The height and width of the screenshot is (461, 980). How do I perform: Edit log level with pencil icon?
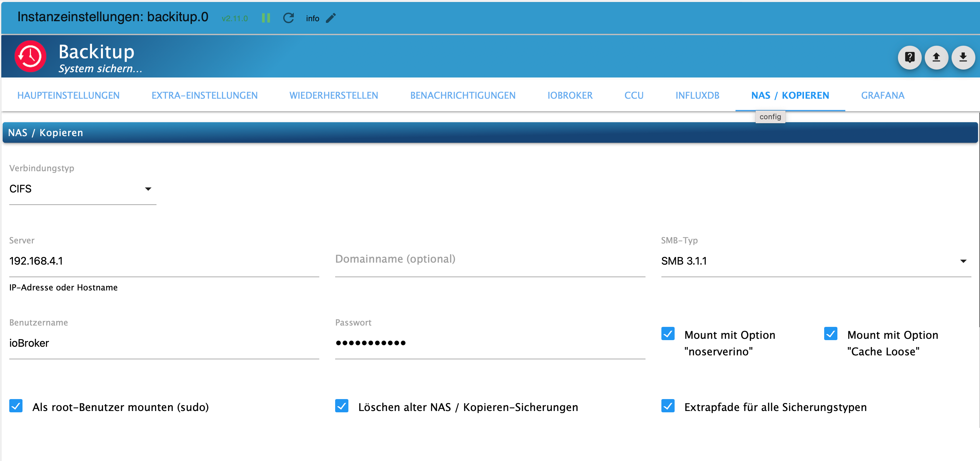[331, 18]
